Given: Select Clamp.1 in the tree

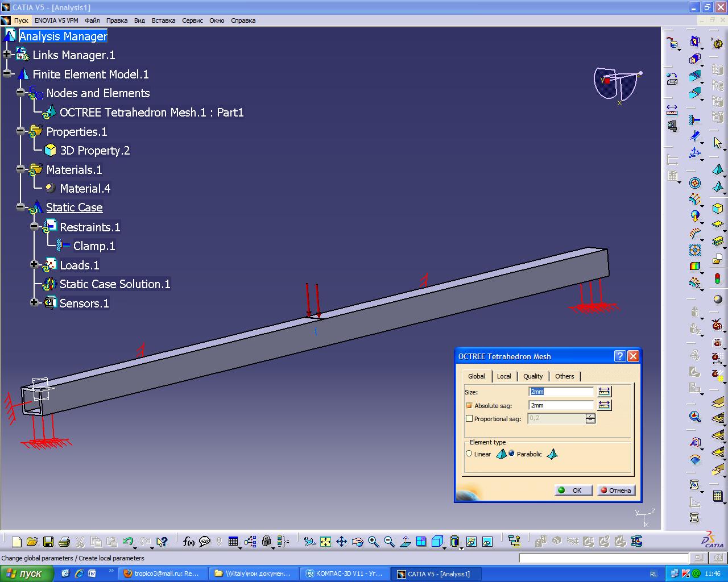Looking at the screenshot, I should (94, 246).
